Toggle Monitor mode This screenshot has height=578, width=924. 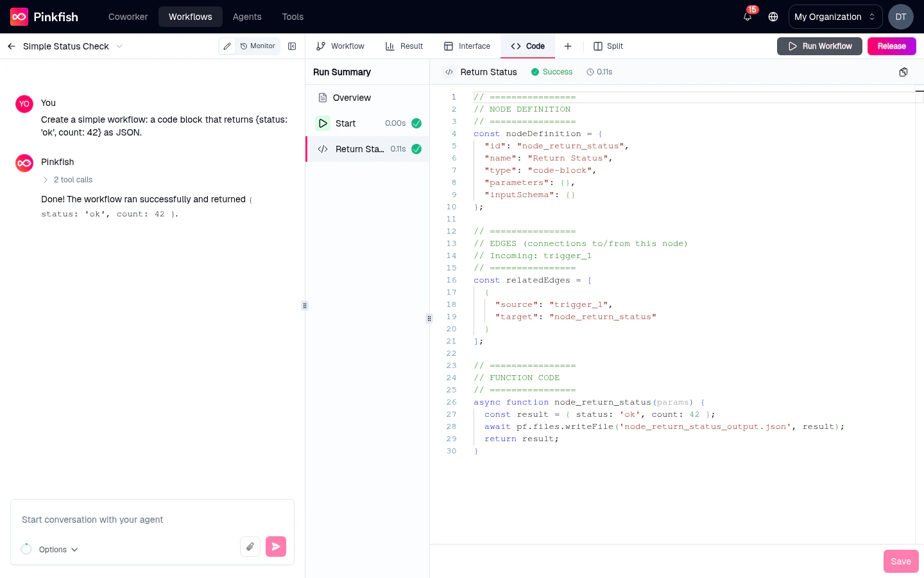point(257,46)
